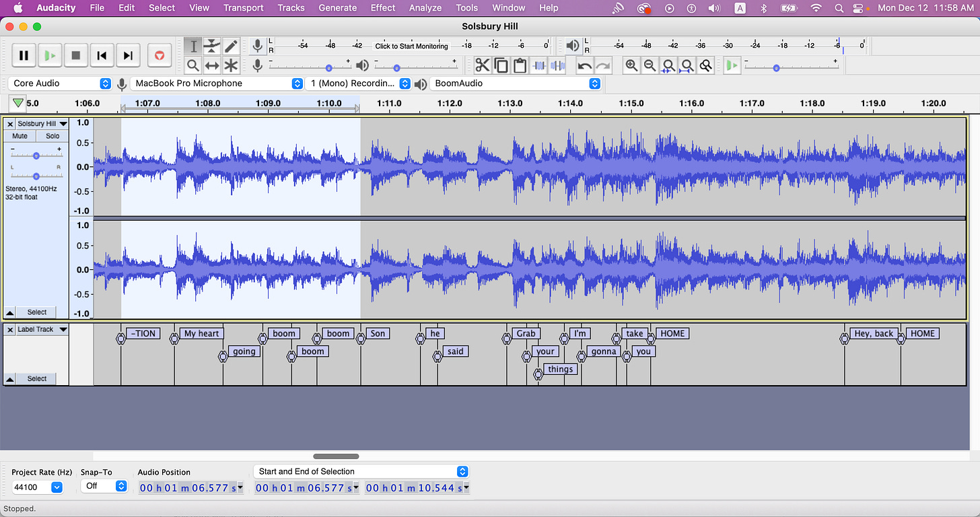Viewport: 980px width, 517px height.
Task: Click the 'My heart' label
Action: [201, 333]
